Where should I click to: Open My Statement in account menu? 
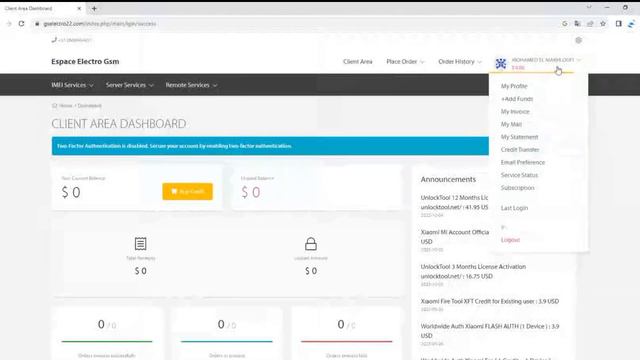click(x=519, y=137)
